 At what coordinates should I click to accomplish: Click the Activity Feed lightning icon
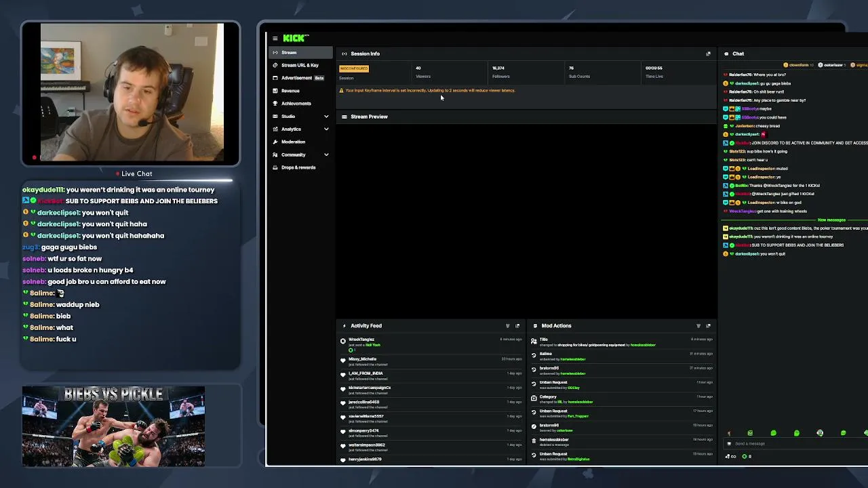coord(344,326)
